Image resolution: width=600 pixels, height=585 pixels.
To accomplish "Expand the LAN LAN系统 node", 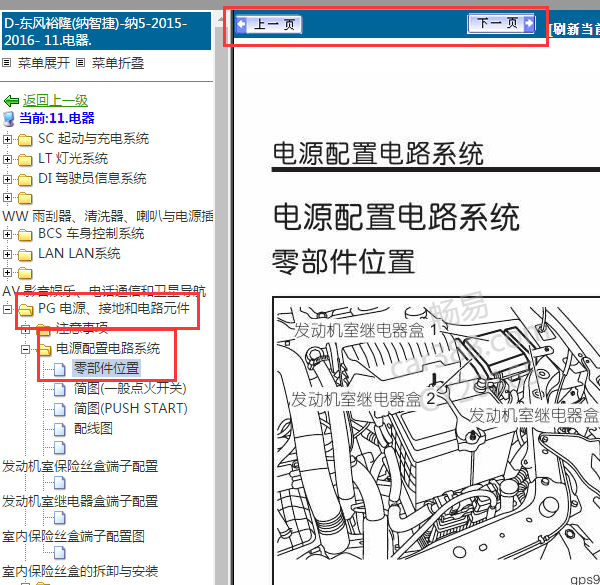I will click(x=7, y=254).
